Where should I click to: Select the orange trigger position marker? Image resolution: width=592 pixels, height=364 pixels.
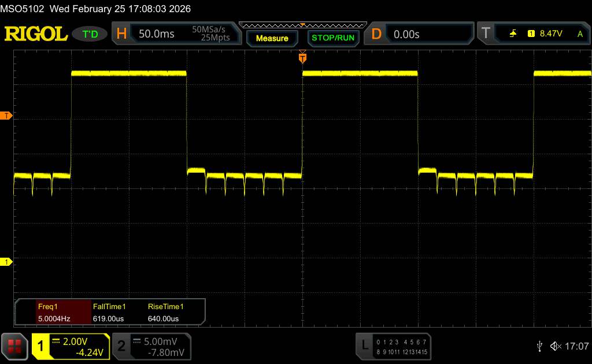click(x=302, y=57)
